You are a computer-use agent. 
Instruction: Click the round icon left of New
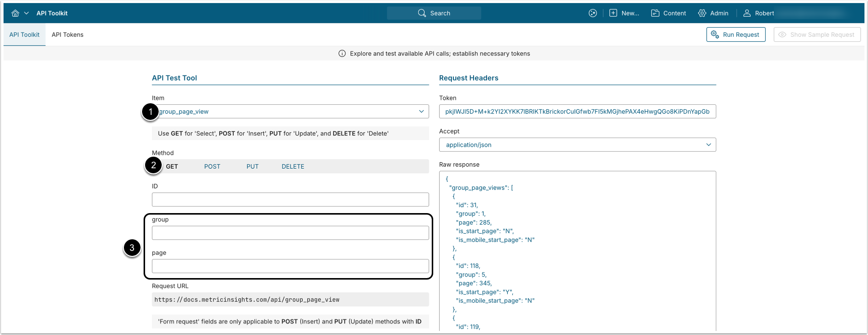click(592, 13)
